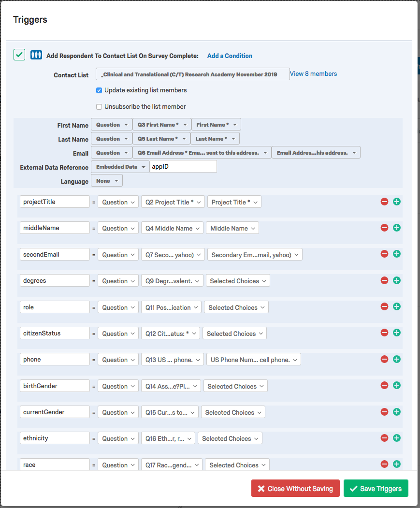
Task: Open First Name source type dropdown
Action: [112, 125]
